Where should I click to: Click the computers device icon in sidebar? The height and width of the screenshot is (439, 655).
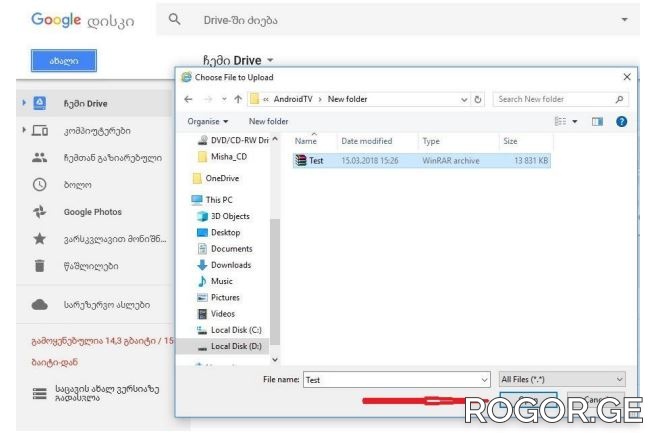pyautogui.click(x=40, y=131)
